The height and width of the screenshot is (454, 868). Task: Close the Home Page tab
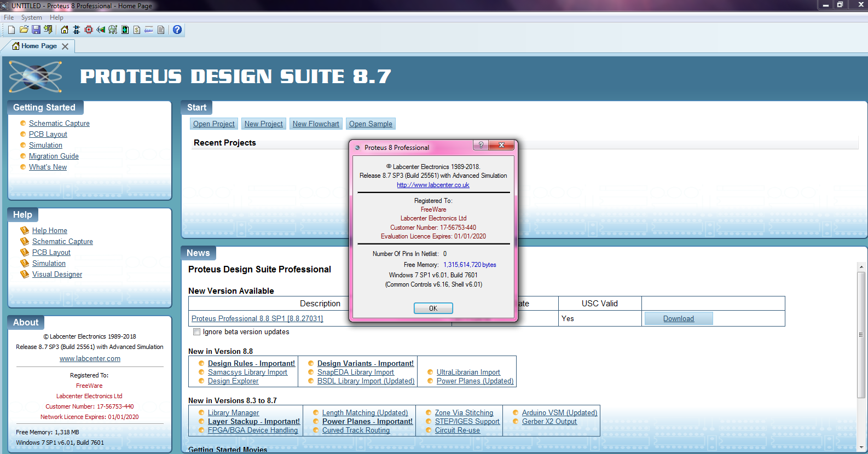tap(65, 46)
